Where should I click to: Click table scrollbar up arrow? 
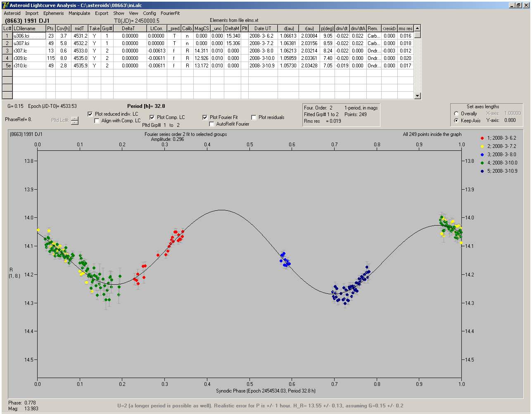point(418,28)
